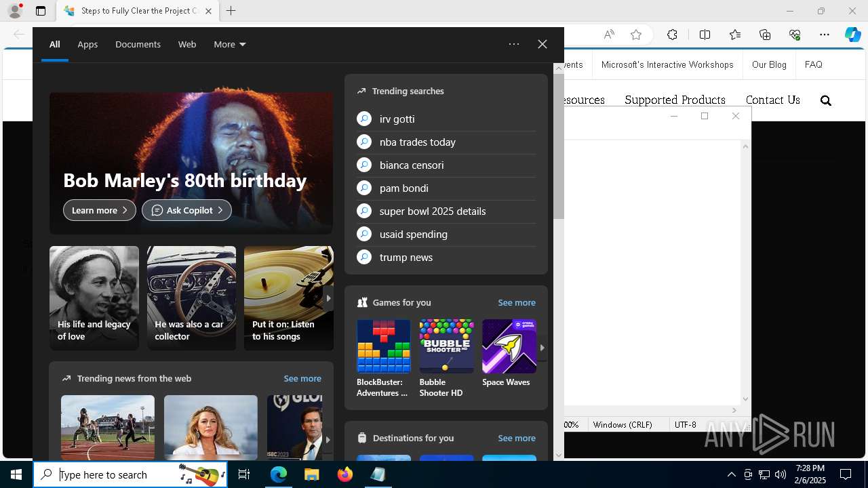
Task: Open the Space Waves game
Action: tap(509, 353)
